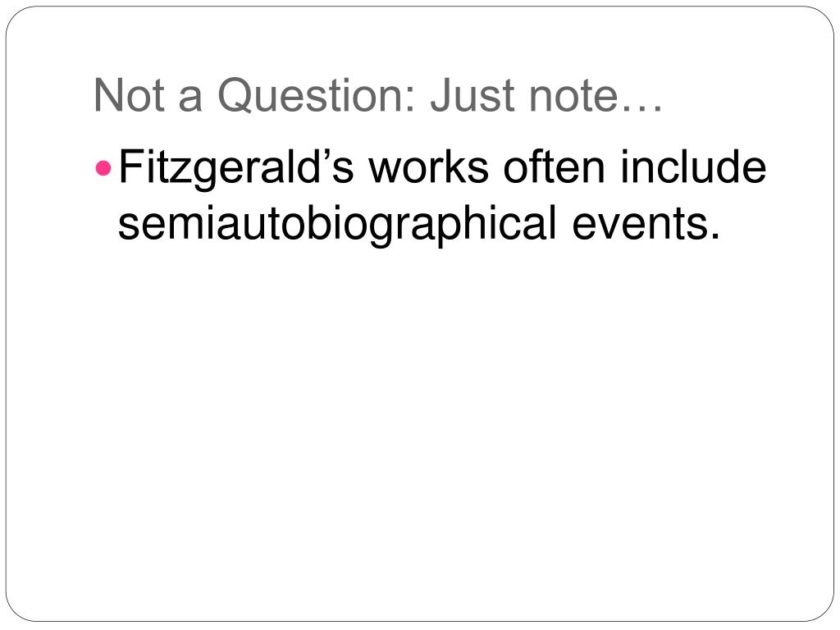Image resolution: width=840 pixels, height=630 pixels.
Task: Click the period after "events"
Action: pyautogui.click(x=715, y=235)
